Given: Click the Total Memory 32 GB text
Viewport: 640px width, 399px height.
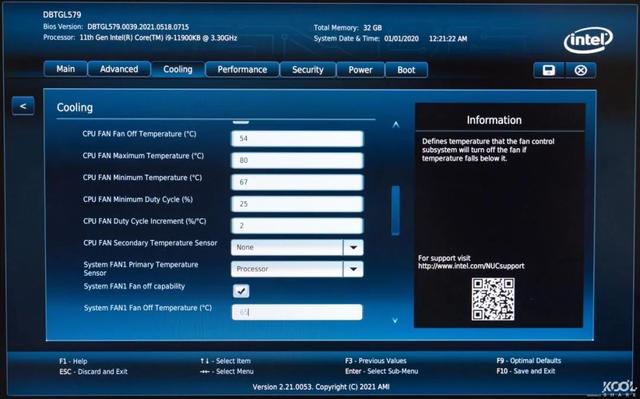Looking at the screenshot, I should pyautogui.click(x=348, y=28).
